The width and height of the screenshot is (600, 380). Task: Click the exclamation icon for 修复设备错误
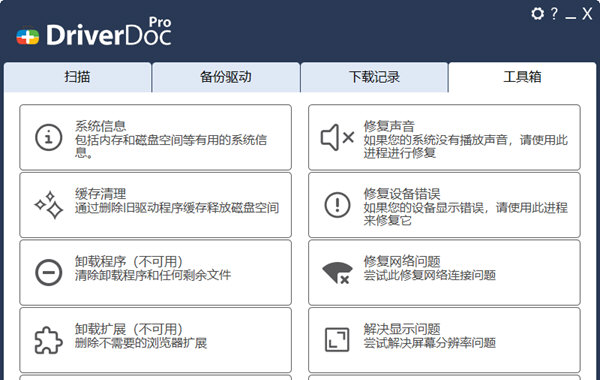[337, 205]
